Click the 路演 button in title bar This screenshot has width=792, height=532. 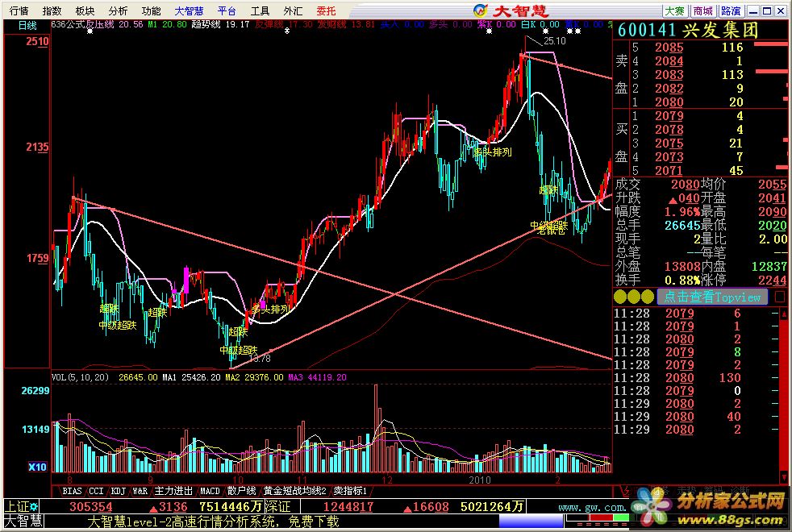point(731,10)
